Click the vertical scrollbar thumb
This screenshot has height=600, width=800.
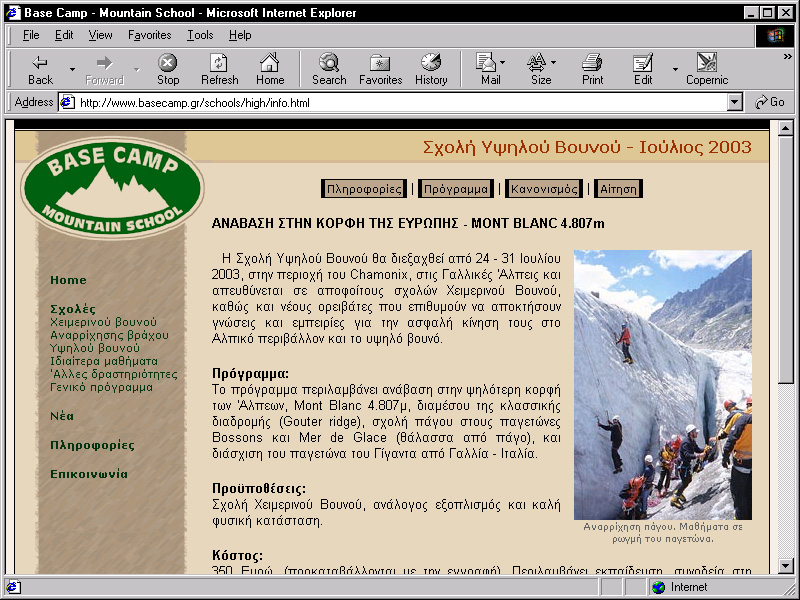coord(786,259)
